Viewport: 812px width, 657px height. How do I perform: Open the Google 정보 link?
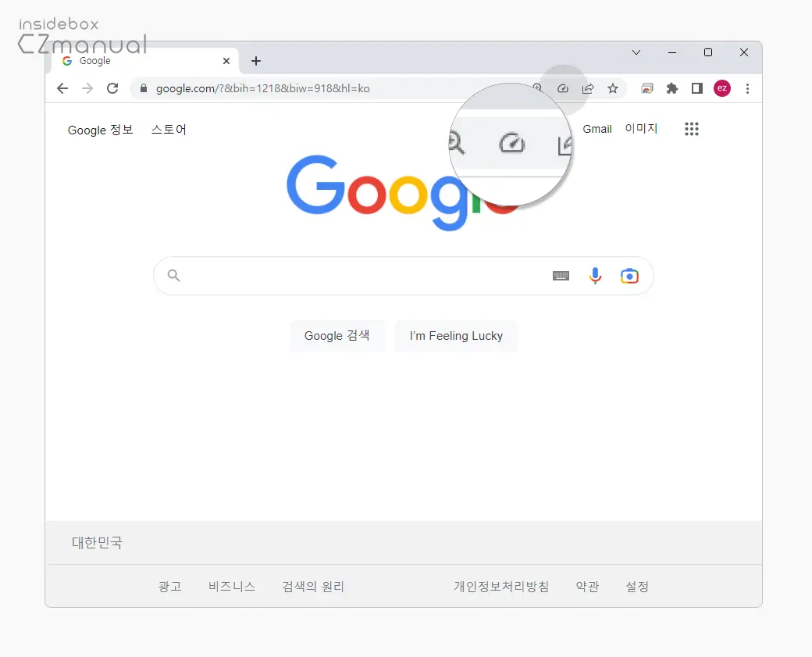coord(101,130)
